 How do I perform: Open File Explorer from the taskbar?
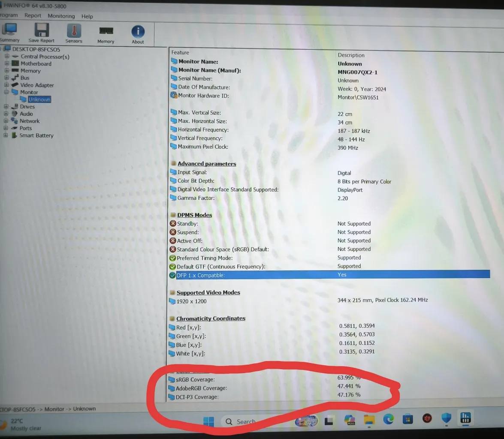[369, 420]
